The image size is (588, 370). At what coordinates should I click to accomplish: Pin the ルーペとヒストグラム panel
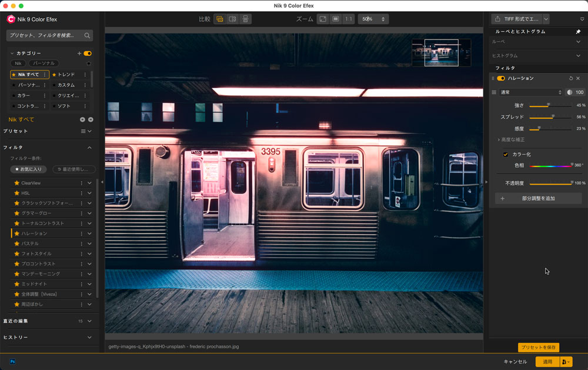tap(579, 31)
